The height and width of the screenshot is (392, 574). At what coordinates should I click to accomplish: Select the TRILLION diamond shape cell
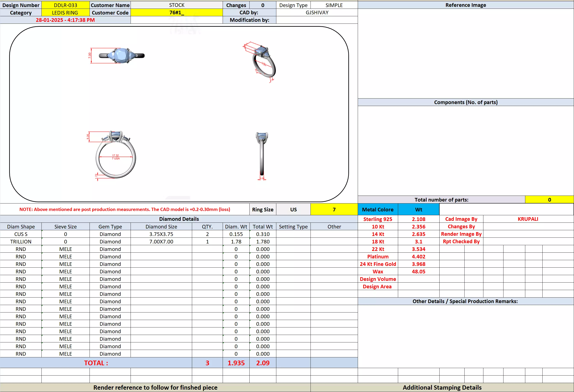click(x=21, y=242)
